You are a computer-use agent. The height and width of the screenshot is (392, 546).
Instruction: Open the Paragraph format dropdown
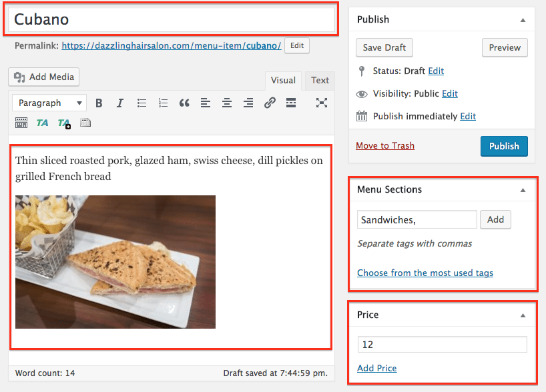(x=49, y=103)
